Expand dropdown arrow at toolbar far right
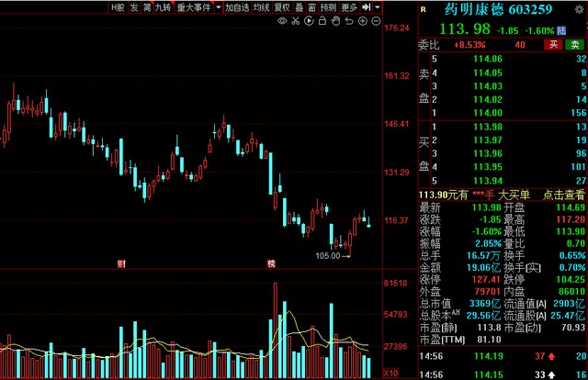 pyautogui.click(x=379, y=7)
